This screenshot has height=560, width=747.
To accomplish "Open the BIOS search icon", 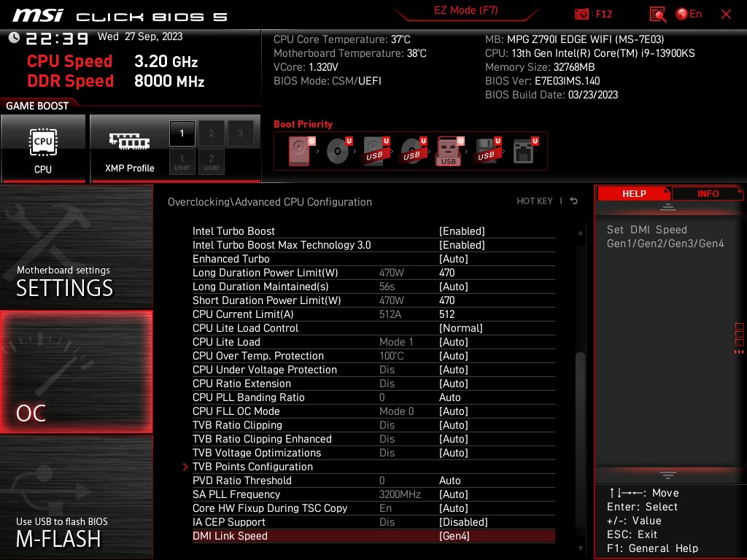I will (657, 15).
